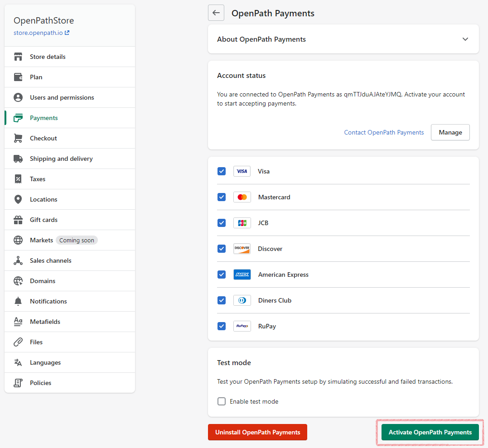Open Policies settings

70,383
